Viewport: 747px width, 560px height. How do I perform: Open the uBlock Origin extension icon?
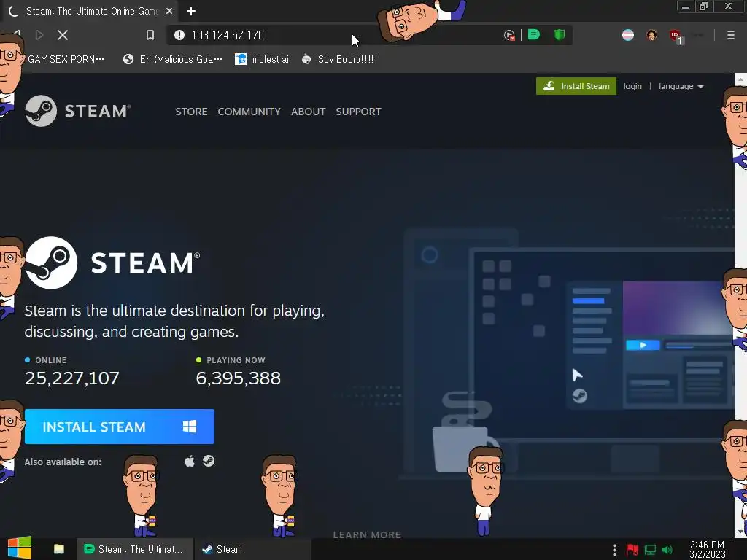676,36
